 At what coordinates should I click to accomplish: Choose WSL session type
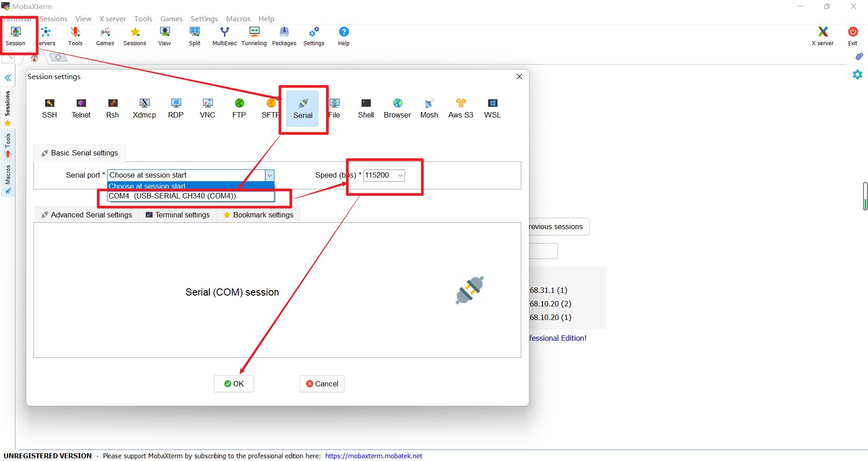coord(492,108)
